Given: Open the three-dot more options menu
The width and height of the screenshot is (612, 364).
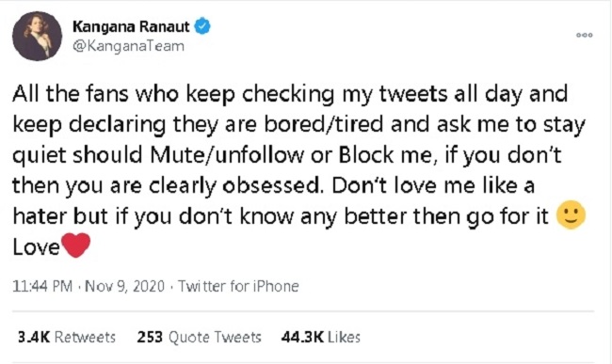Looking at the screenshot, I should pyautogui.click(x=585, y=35).
